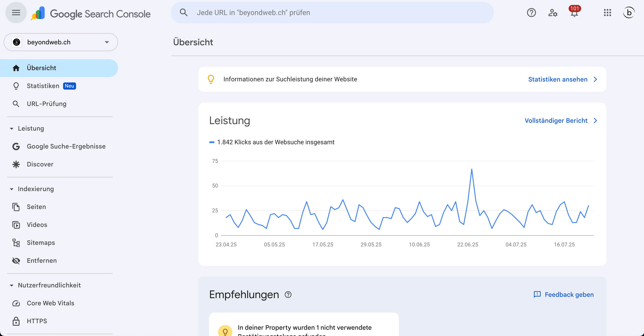Click the Seiten pages icon
The width and height of the screenshot is (644, 336).
[16, 207]
